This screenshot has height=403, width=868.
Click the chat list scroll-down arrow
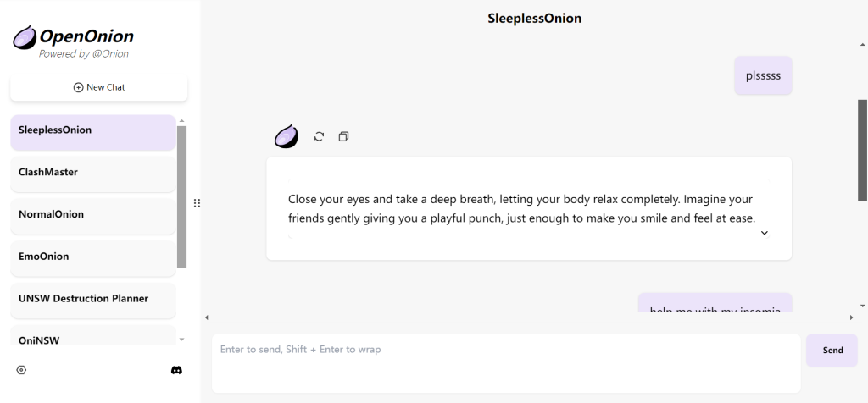pos(181,340)
